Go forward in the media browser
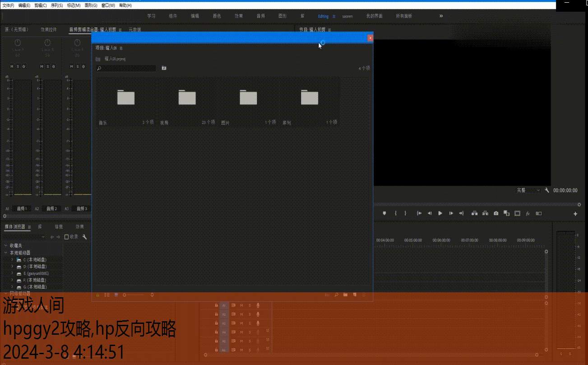The image size is (588, 365). click(x=58, y=237)
